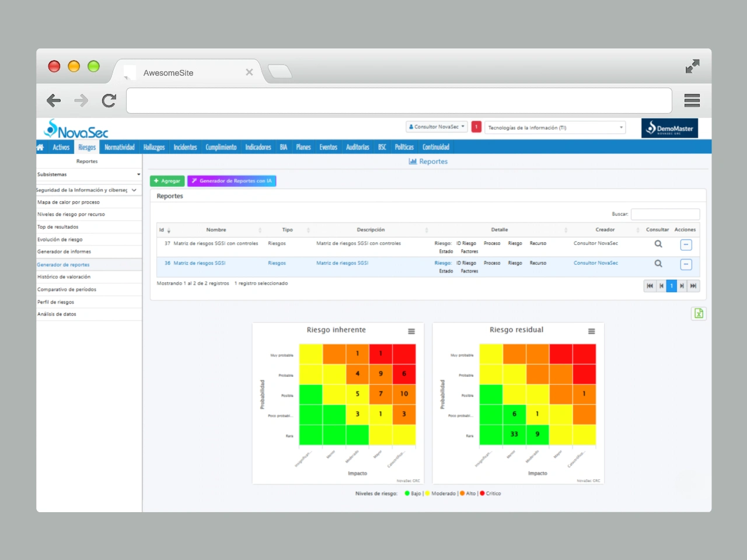Expand the Tecnologías de la información selector
The width and height of the screenshot is (747, 560).
554,128
